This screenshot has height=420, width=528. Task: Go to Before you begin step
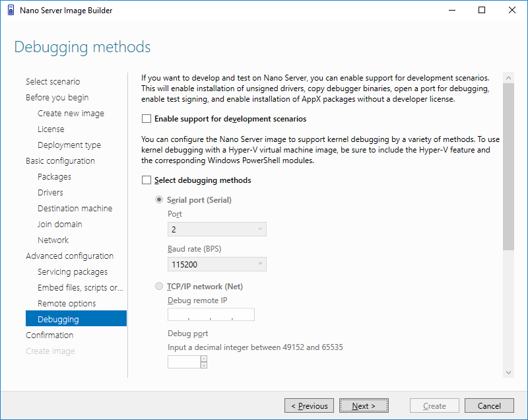click(57, 97)
